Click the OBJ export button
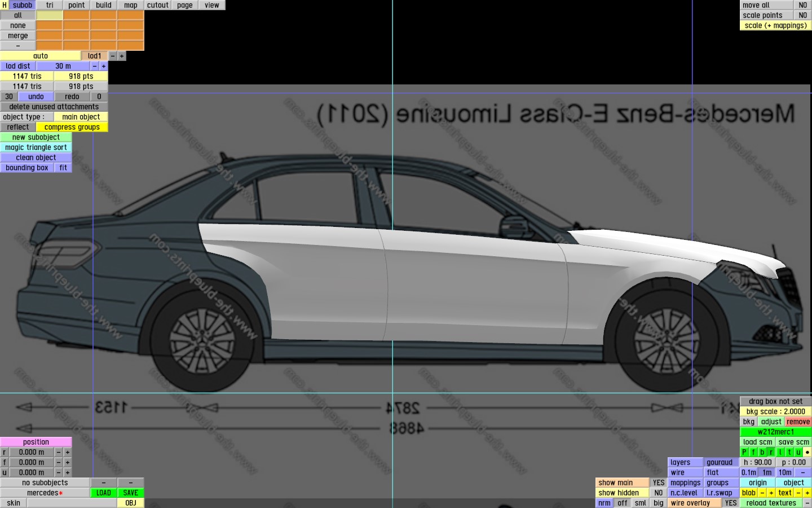The width and height of the screenshot is (812, 508). click(131, 503)
